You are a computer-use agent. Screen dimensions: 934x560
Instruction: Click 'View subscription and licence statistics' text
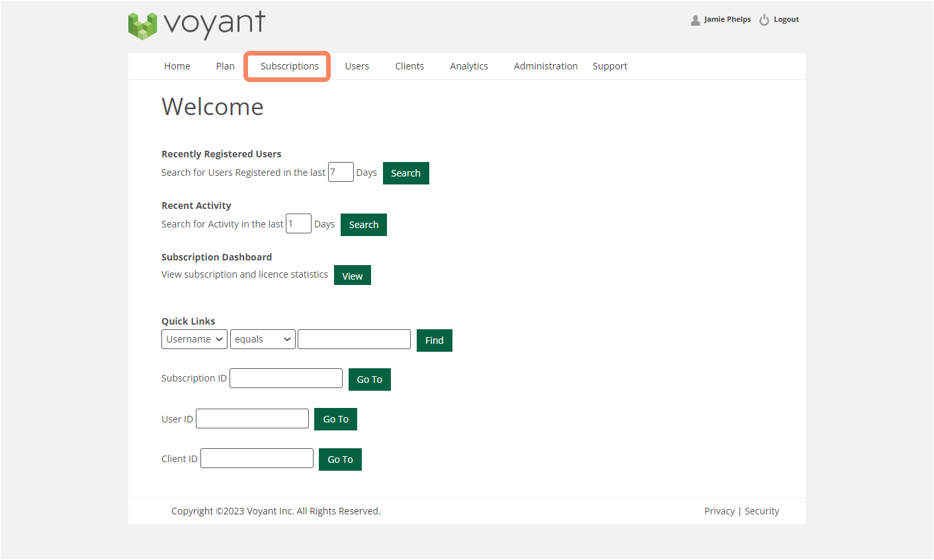(x=245, y=274)
